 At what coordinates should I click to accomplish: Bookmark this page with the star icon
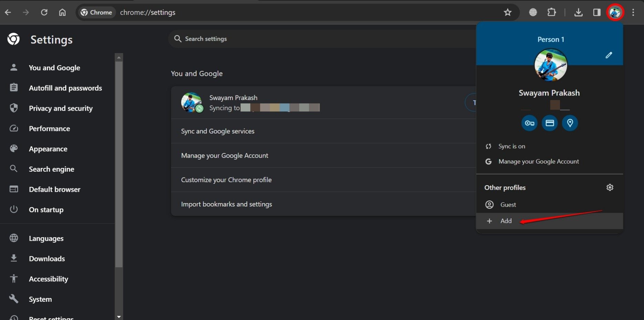[x=508, y=12]
